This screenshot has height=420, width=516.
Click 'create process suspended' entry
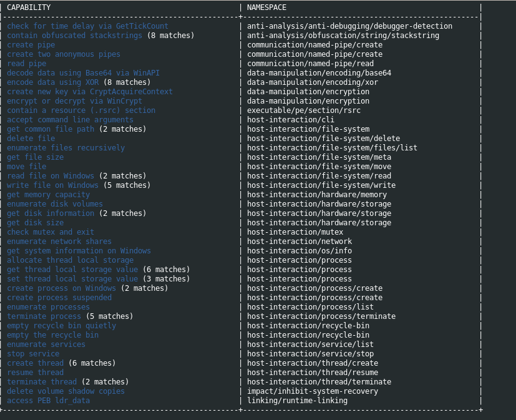[x=59, y=298]
